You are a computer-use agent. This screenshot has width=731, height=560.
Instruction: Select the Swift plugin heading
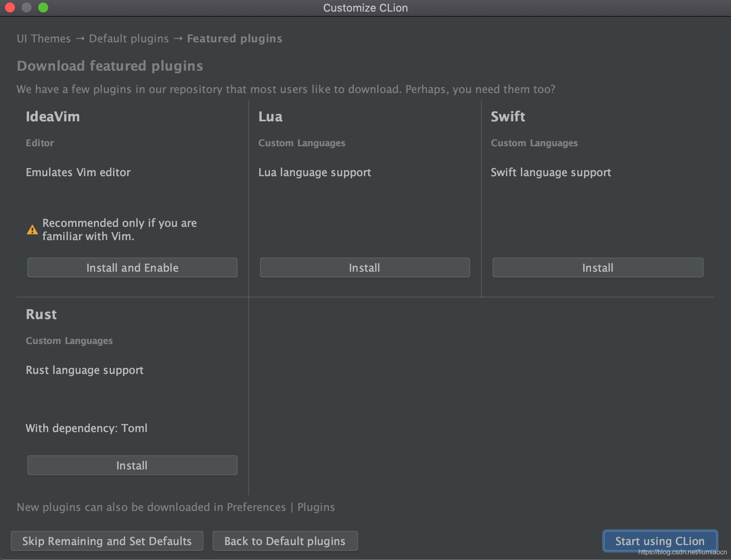pyautogui.click(x=508, y=117)
